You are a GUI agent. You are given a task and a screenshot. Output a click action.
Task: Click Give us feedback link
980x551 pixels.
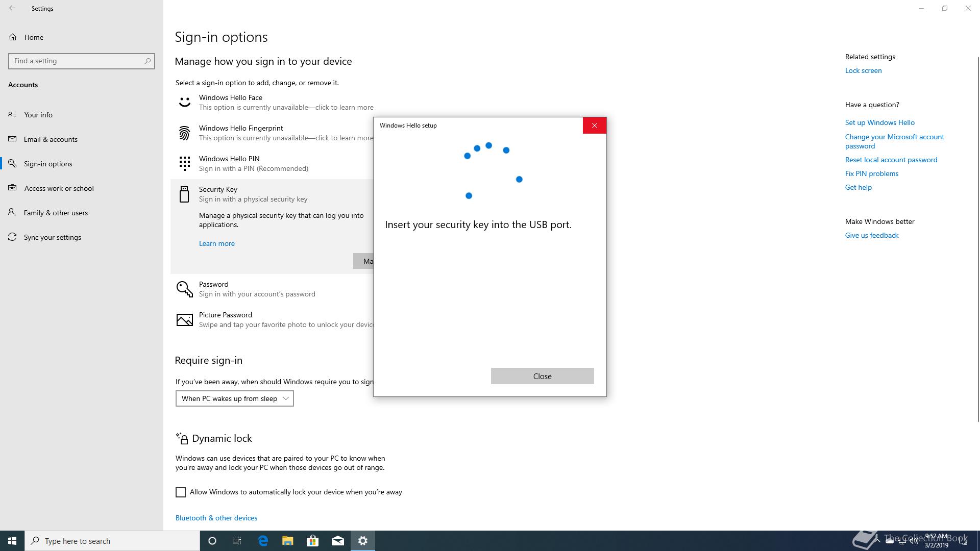(x=872, y=235)
